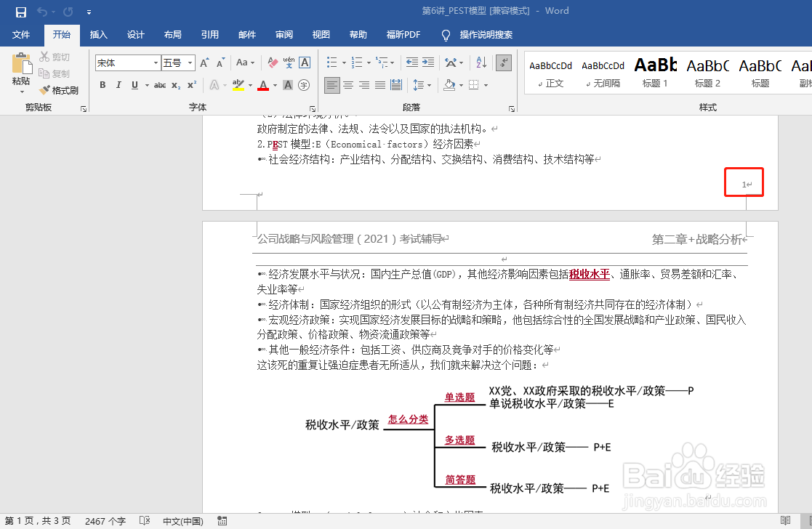Toggle subscript formatting

click(176, 85)
